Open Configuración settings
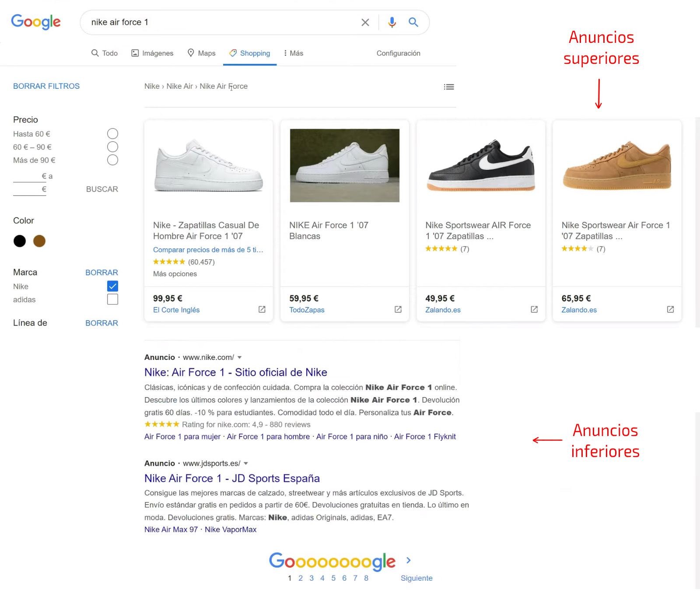 tap(398, 53)
